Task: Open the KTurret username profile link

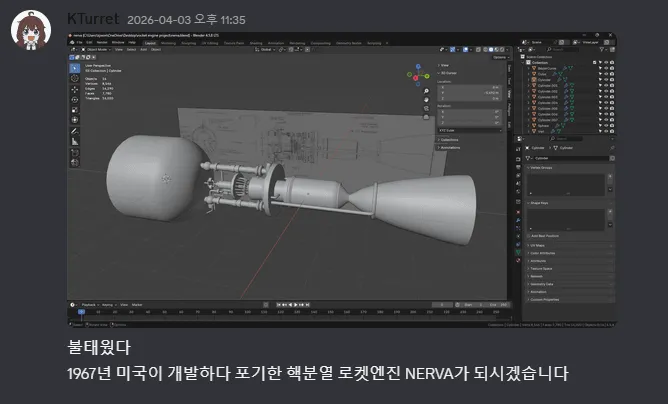Action: tap(93, 19)
